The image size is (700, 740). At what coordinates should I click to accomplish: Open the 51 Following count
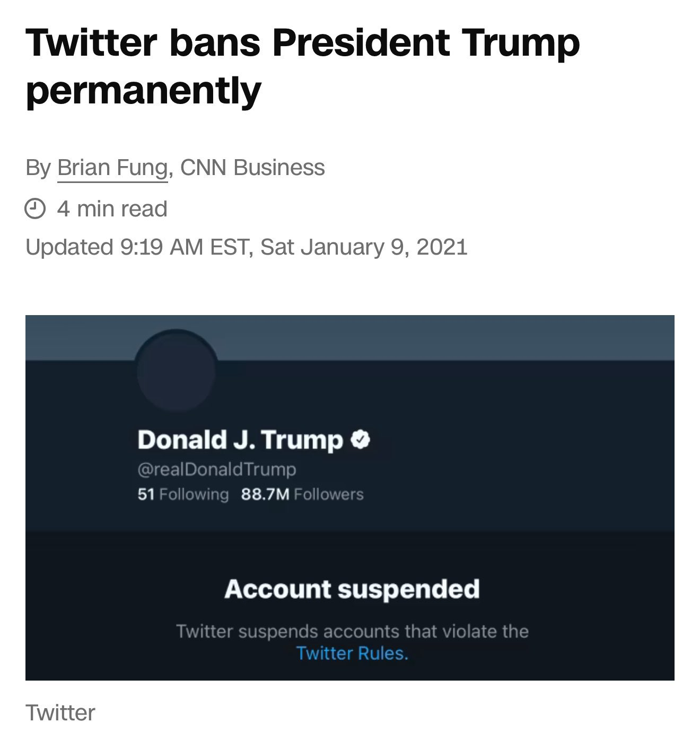tap(183, 494)
